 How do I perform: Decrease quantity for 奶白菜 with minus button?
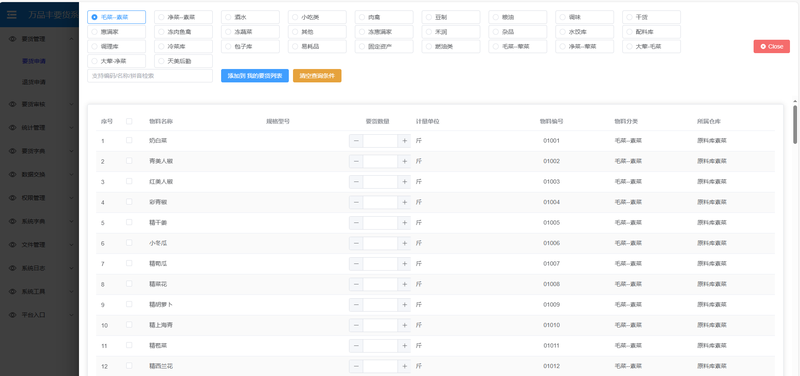pyautogui.click(x=356, y=141)
